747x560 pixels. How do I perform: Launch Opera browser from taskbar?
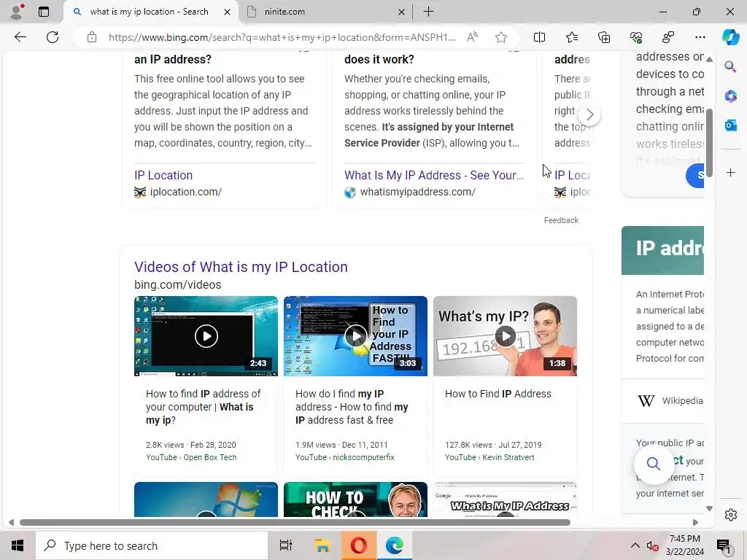click(358, 545)
